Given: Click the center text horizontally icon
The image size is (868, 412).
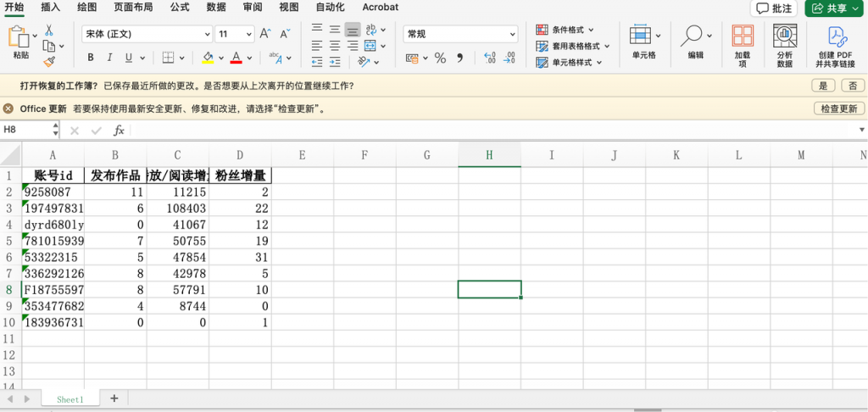Looking at the screenshot, I should 335,46.
